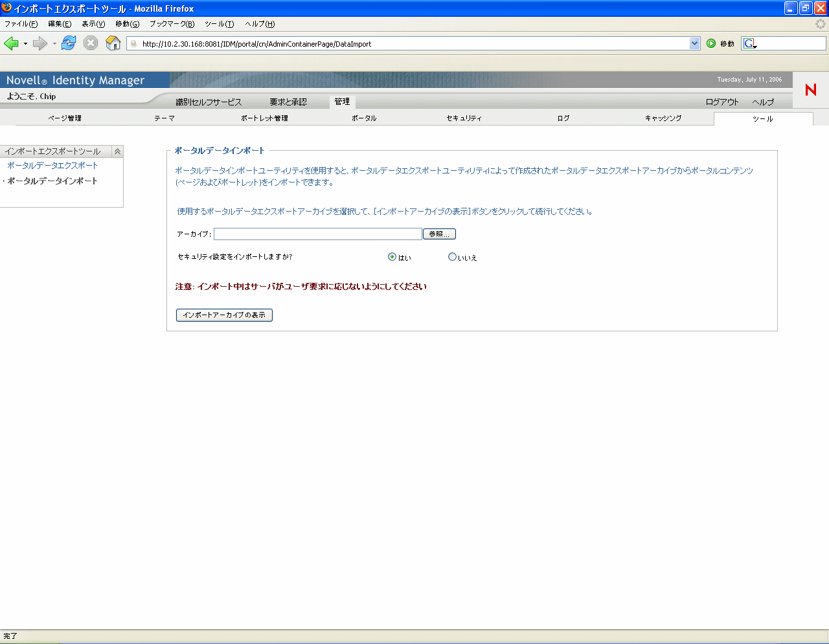Viewport: 829px width, 644px height.
Task: Click the browser address bar URL
Action: click(256, 44)
